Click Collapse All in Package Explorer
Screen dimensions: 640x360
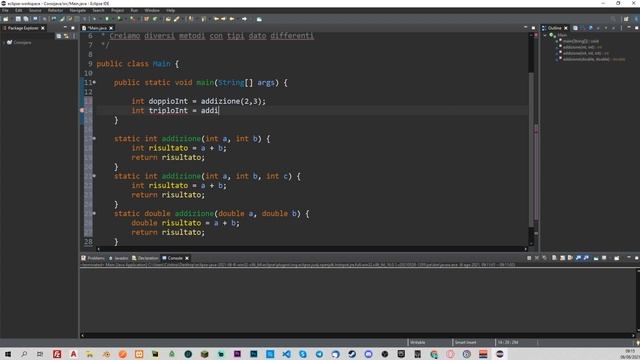(x=58, y=36)
